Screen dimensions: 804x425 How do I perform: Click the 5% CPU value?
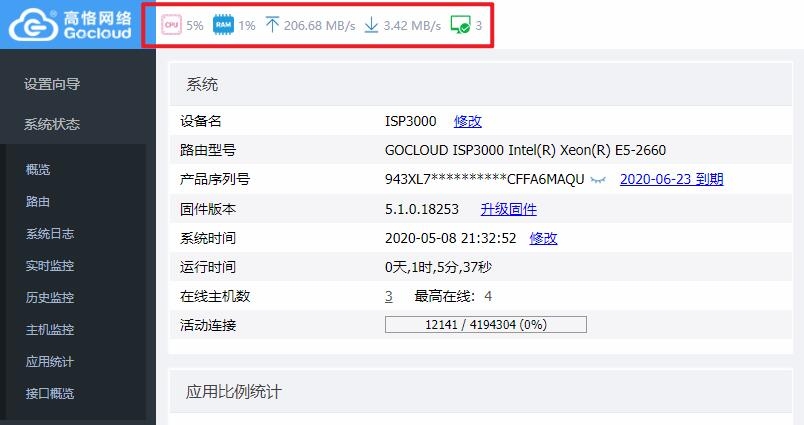[x=194, y=25]
